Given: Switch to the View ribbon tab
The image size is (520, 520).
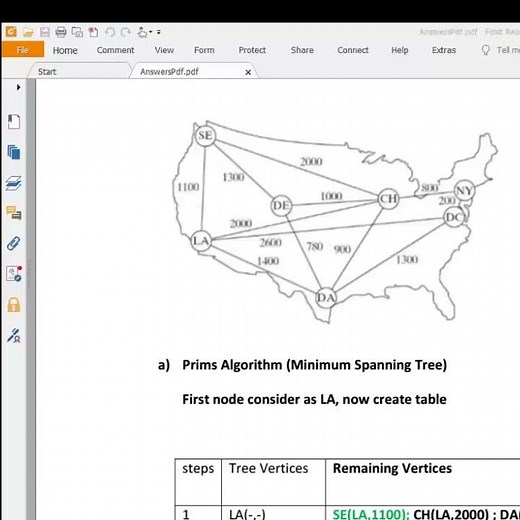Looking at the screenshot, I should point(164,50).
